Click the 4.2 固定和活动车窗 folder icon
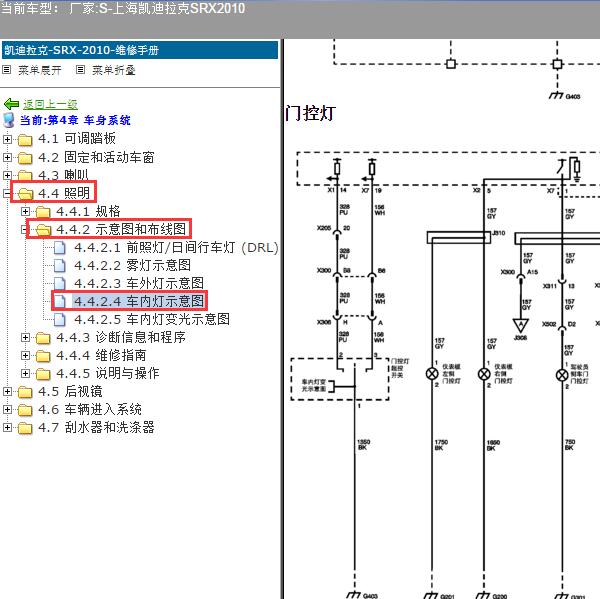This screenshot has width=600, height=599. point(25,158)
